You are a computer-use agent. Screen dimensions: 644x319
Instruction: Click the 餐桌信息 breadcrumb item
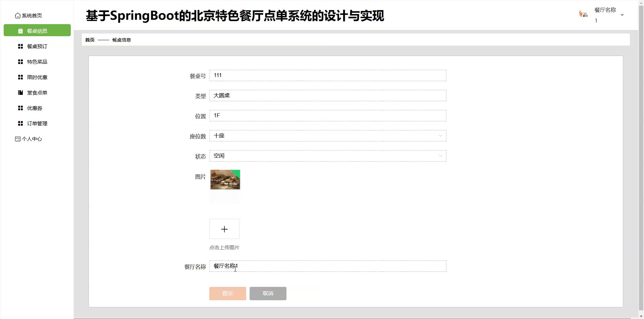coord(121,40)
